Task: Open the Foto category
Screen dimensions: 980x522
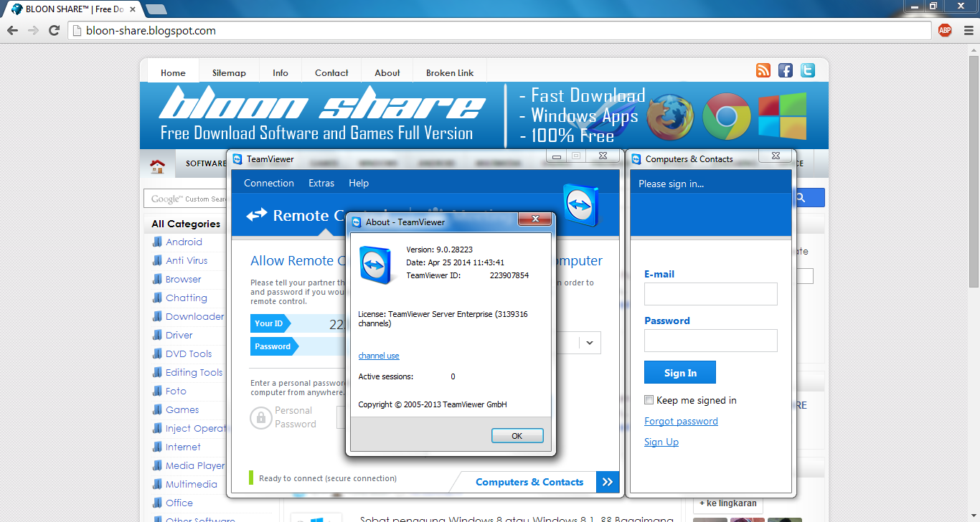Action: [x=176, y=391]
